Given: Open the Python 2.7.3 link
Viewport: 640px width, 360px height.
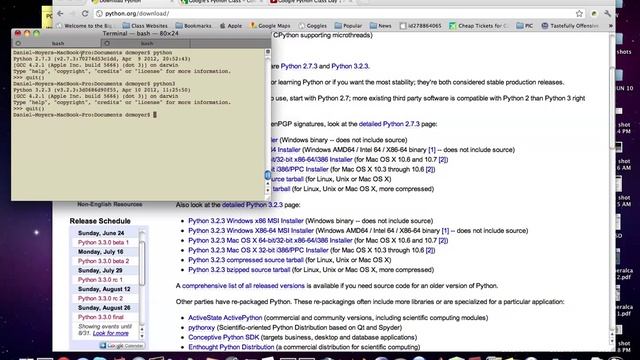Looking at the screenshot, I should coord(299,66).
